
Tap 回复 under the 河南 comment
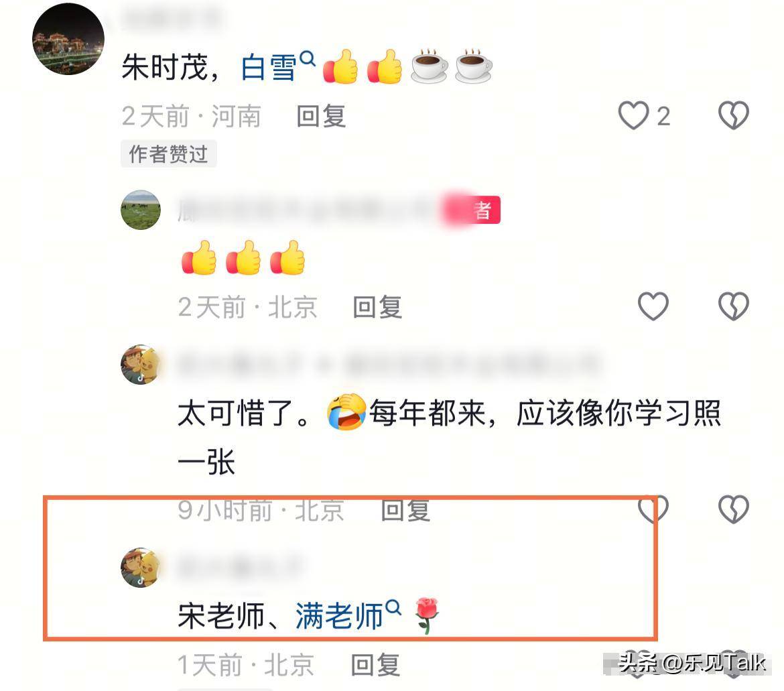[x=321, y=117]
